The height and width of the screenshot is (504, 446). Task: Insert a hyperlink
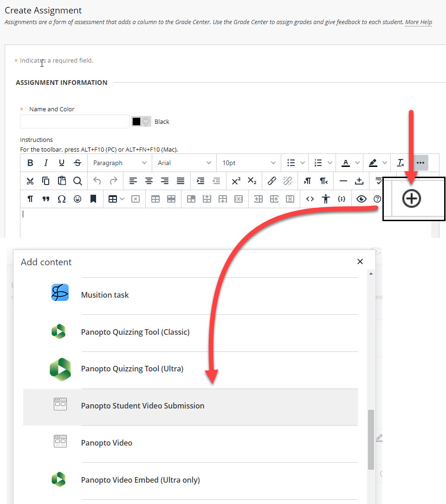(272, 181)
